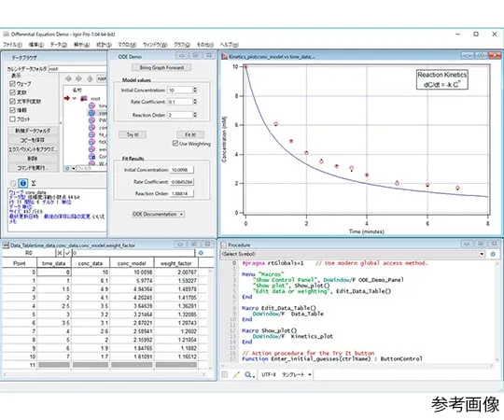Image resolution: width=504 pixels, height=420 pixels.
Task: Show wave statistics via the sigma icon
Action: pos(34,183)
